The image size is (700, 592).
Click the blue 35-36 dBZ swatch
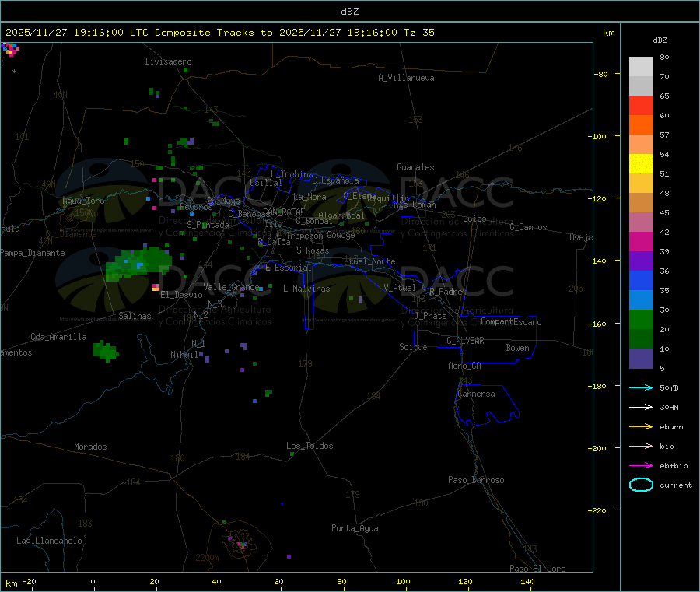[641, 281]
